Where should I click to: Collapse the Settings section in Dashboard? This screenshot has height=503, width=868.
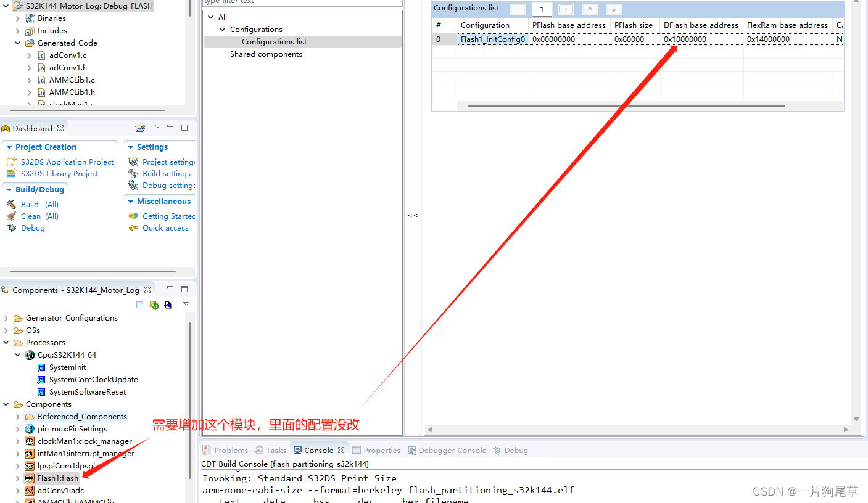130,147
